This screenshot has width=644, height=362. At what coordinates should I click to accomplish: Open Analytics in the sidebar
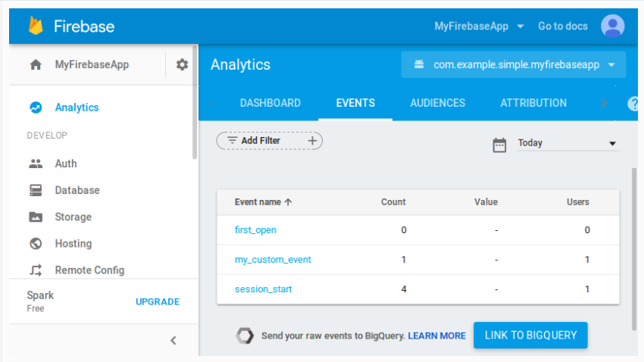click(77, 108)
